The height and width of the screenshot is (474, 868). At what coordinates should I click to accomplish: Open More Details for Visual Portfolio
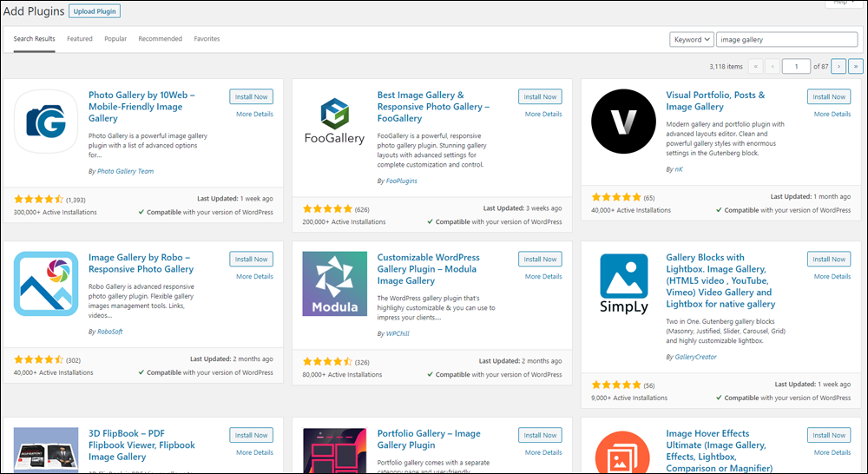[832, 114]
